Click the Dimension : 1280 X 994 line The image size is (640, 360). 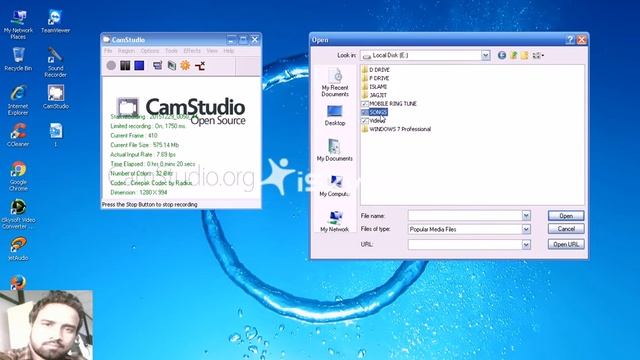click(139, 192)
